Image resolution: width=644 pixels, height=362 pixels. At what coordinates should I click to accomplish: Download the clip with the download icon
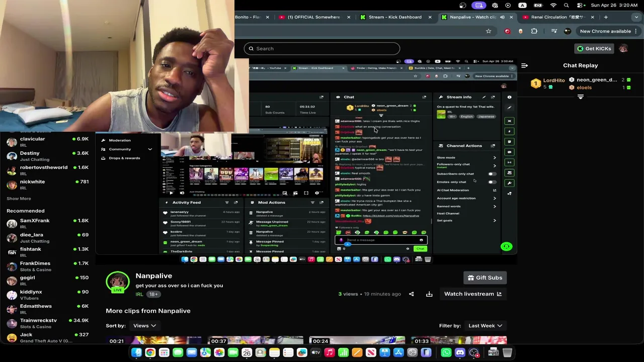[429, 294]
